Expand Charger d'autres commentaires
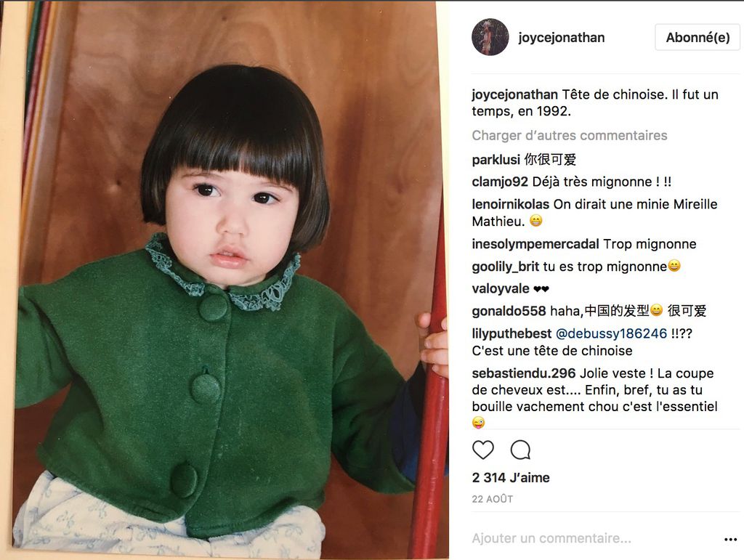The image size is (744, 560). [570, 136]
